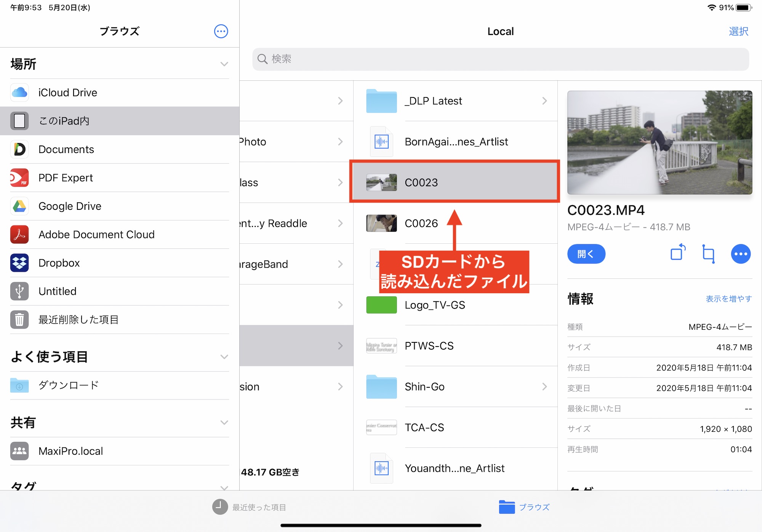Collapse the 場所 section
Image resolution: width=762 pixels, height=532 pixels.
click(224, 64)
